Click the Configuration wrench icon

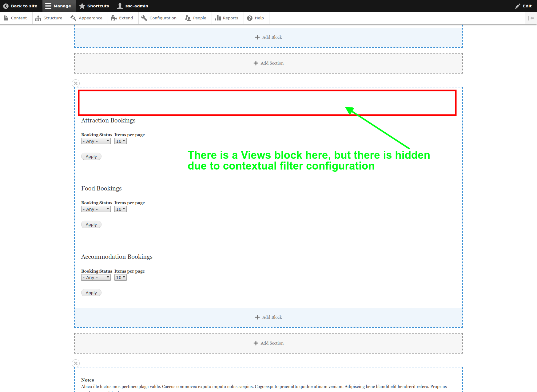(144, 18)
